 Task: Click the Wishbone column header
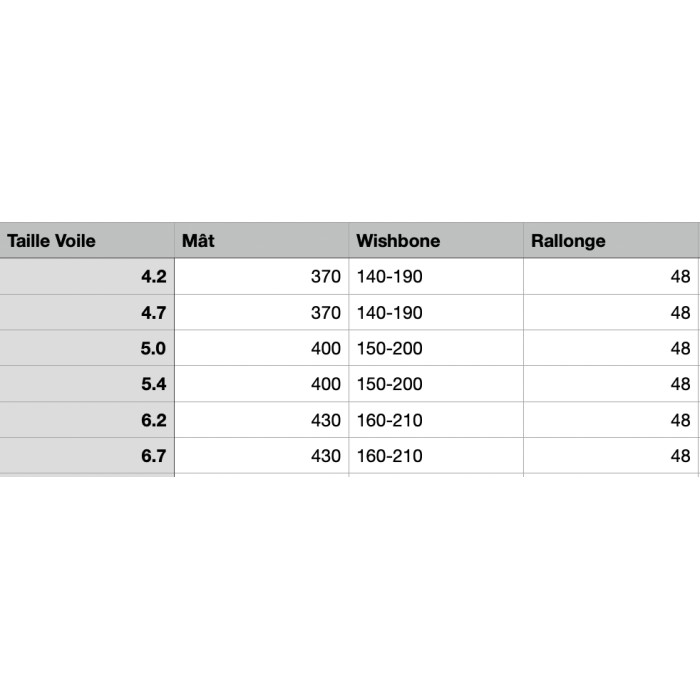coord(435,241)
